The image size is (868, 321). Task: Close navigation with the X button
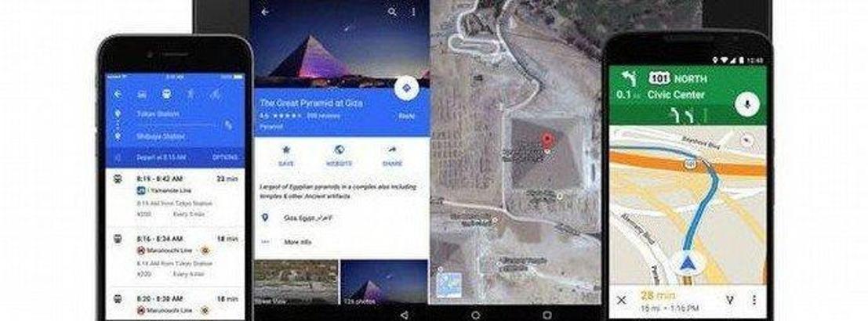(621, 301)
